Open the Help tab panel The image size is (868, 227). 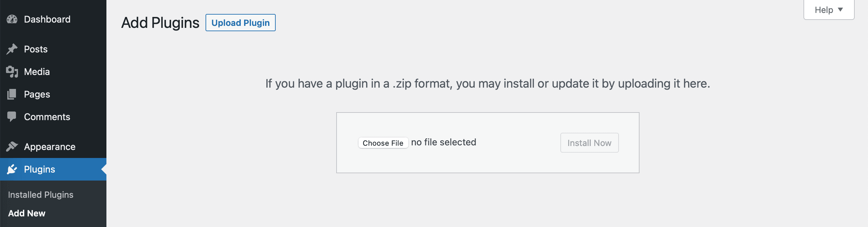pos(823,10)
